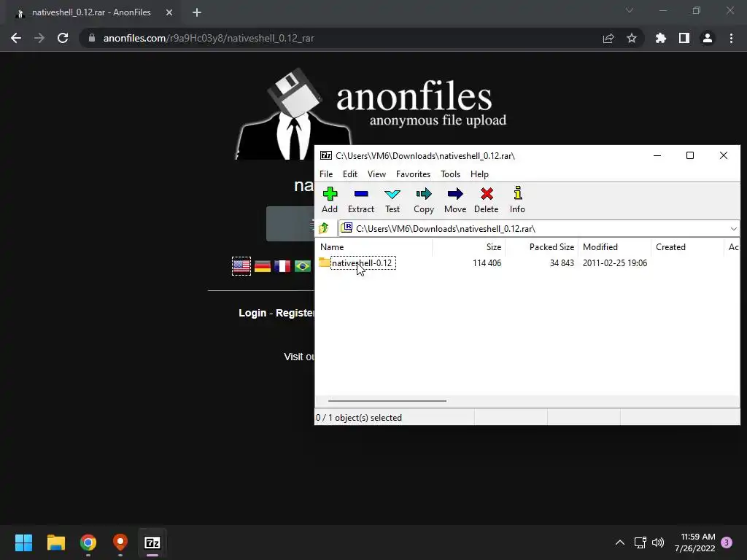Viewport: 747px width, 560px height.
Task: Toggle the Chrome side panel icon
Action: [684, 38]
